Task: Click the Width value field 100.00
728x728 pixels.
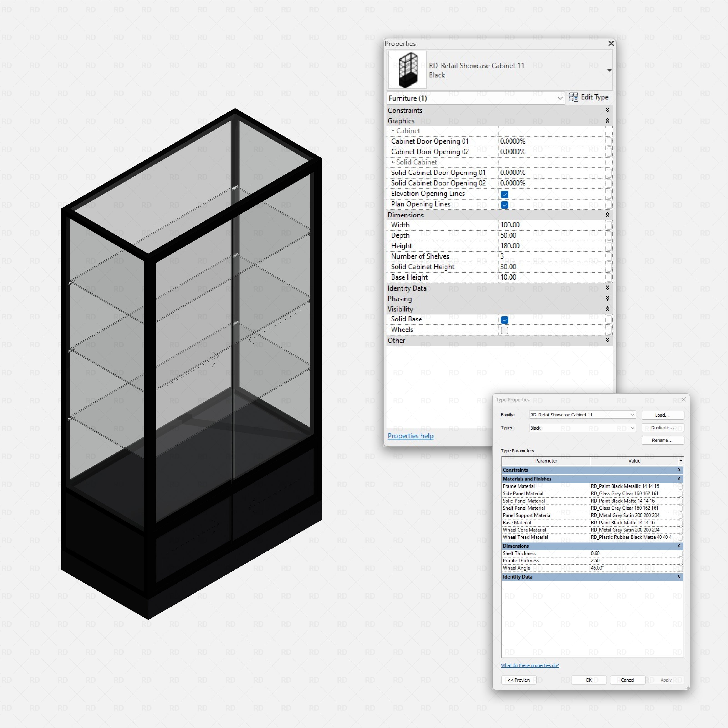Action: (552, 225)
